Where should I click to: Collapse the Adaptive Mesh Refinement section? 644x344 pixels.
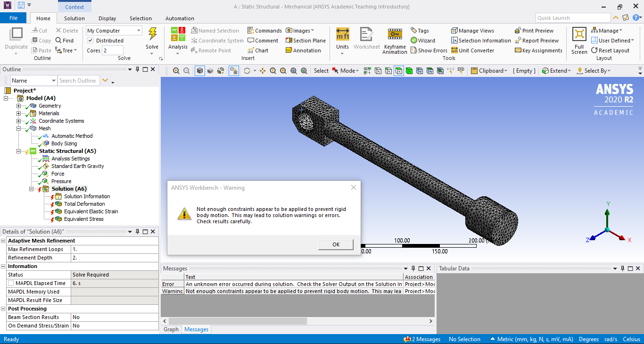[x=3, y=241]
